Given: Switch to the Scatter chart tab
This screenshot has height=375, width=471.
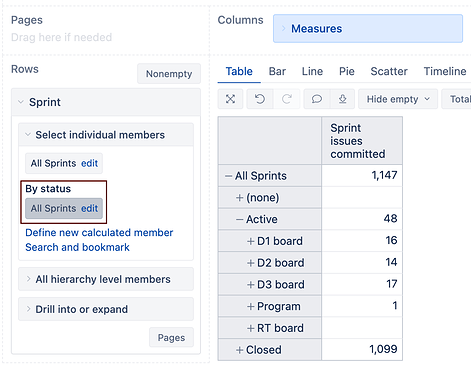Looking at the screenshot, I should (x=389, y=71).
